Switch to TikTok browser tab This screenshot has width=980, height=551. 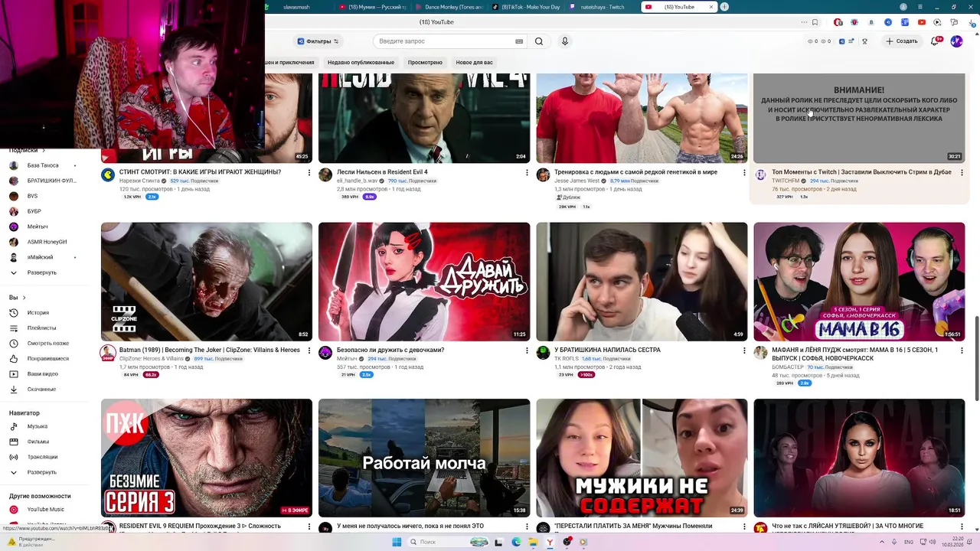point(526,7)
